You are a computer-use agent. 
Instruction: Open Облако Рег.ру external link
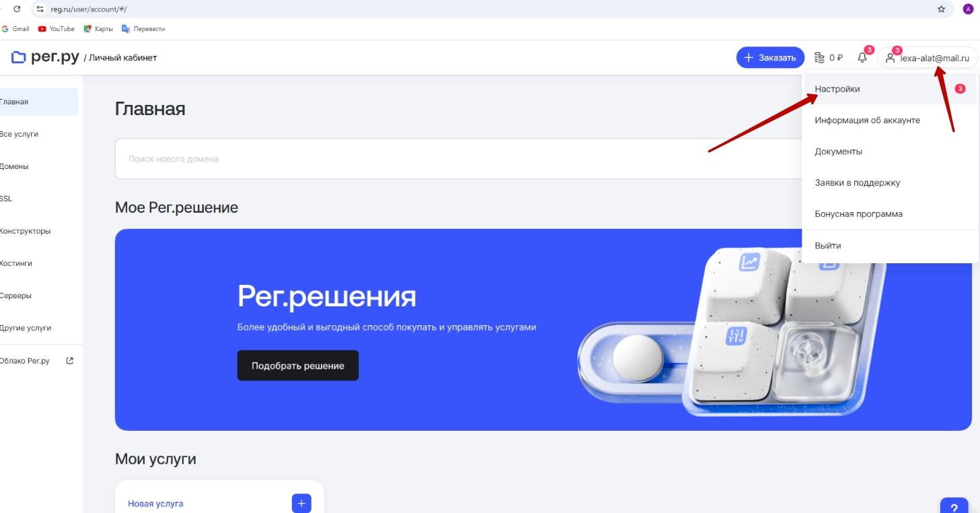pyautogui.click(x=37, y=361)
